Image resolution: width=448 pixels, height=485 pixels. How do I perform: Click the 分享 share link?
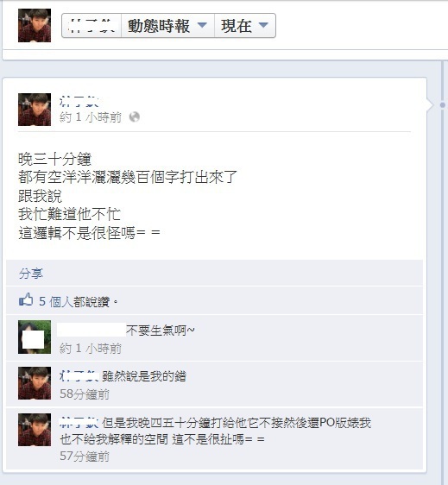(x=30, y=274)
